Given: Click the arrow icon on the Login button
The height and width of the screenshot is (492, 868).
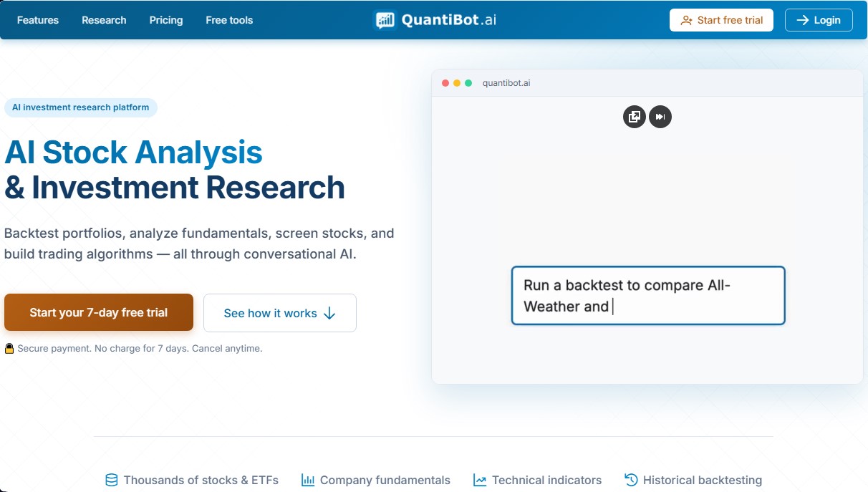Looking at the screenshot, I should point(803,20).
